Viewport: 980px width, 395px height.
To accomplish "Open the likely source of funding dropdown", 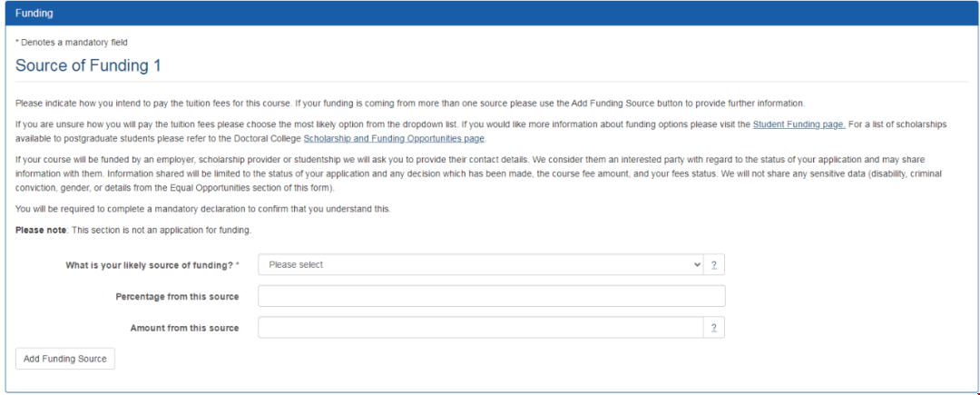I will (x=481, y=264).
